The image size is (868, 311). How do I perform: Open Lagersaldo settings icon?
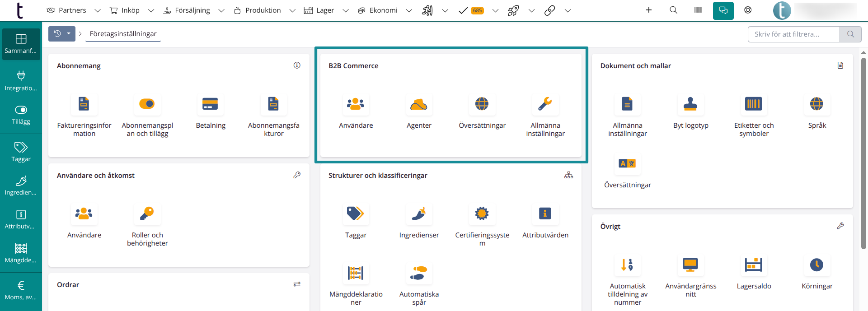(753, 265)
